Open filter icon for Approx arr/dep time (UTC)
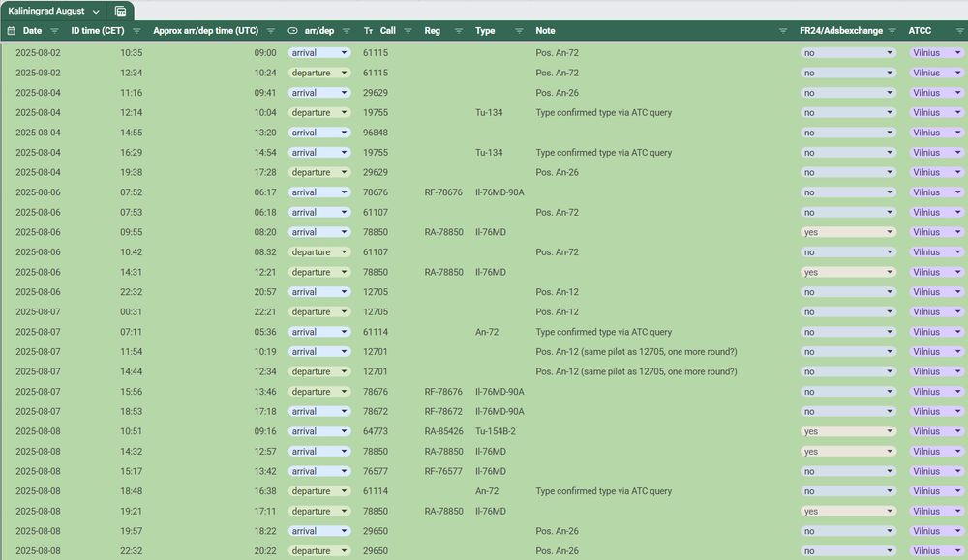This screenshot has height=560, width=968. [270, 31]
